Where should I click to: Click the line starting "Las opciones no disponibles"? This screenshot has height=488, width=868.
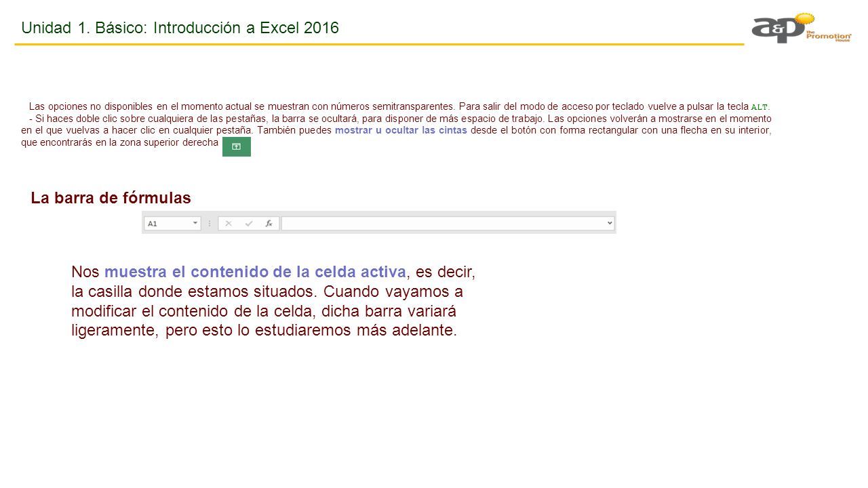[400, 106]
